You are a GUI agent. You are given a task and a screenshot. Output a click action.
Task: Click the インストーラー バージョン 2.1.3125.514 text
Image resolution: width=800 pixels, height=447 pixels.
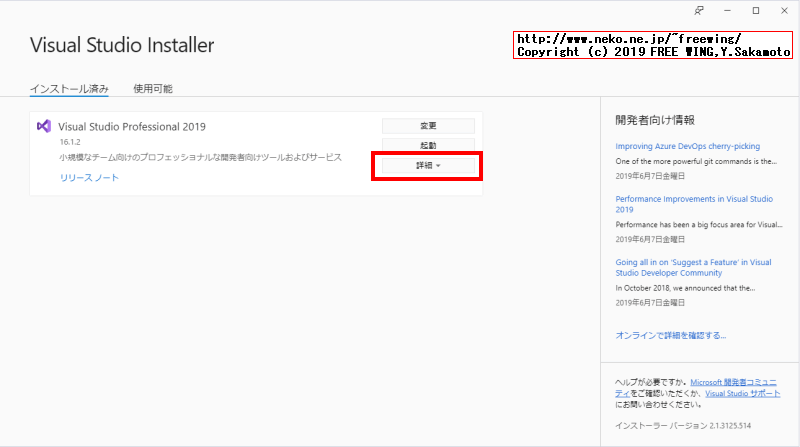pyautogui.click(x=683, y=426)
